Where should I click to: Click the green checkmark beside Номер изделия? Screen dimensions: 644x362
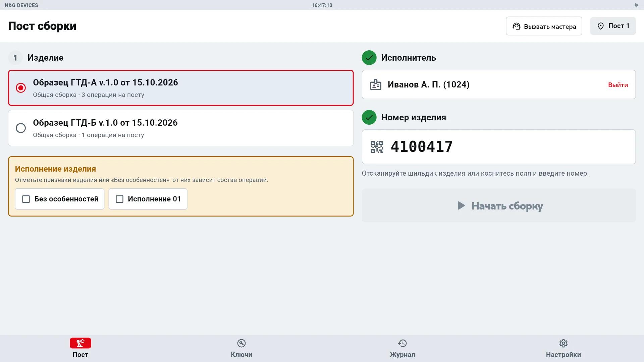(369, 117)
